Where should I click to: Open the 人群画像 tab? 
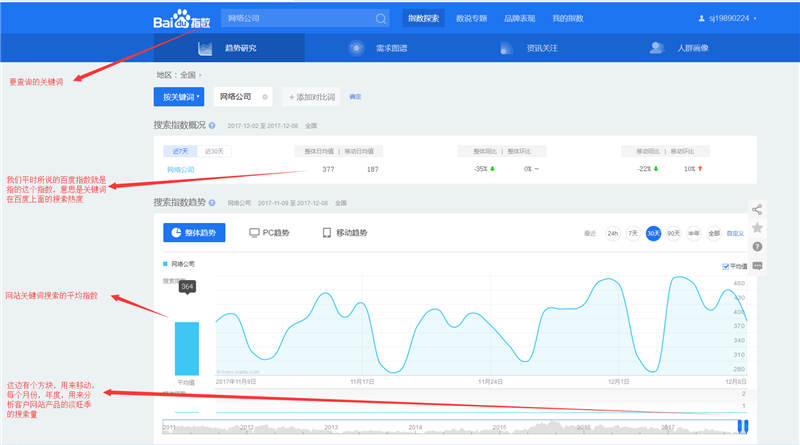click(x=678, y=47)
